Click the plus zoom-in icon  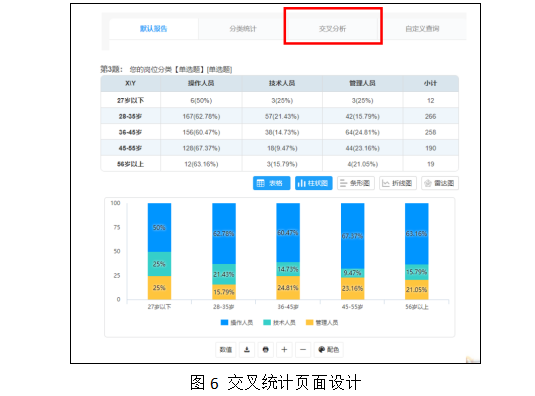[284, 350]
